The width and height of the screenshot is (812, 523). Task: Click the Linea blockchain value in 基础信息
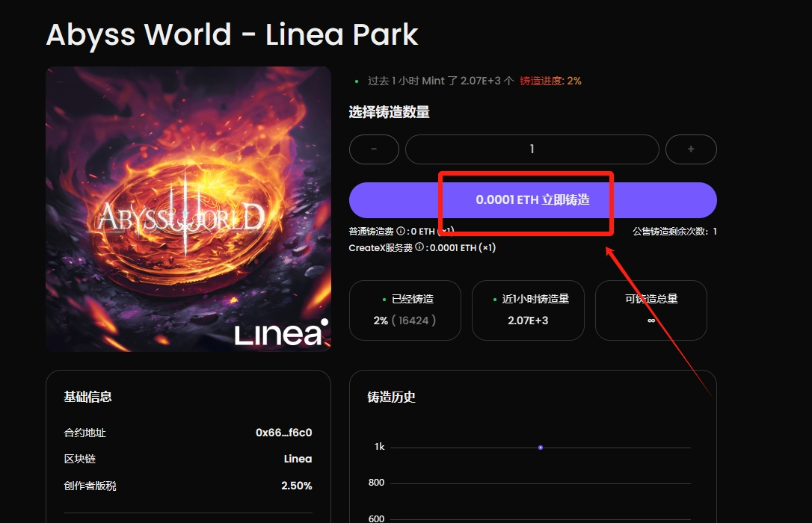(x=298, y=459)
